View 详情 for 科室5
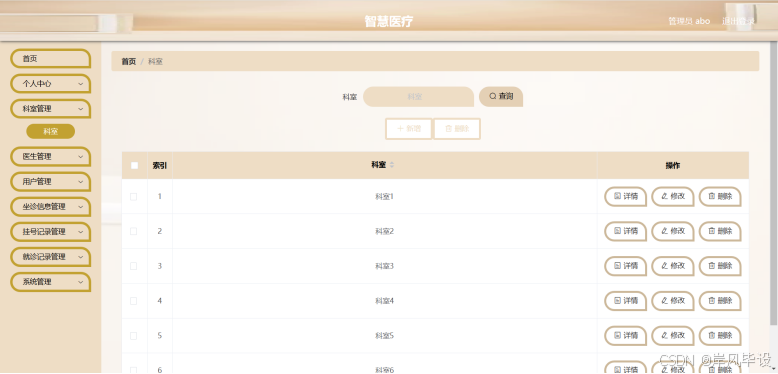The width and height of the screenshot is (778, 374). click(626, 335)
